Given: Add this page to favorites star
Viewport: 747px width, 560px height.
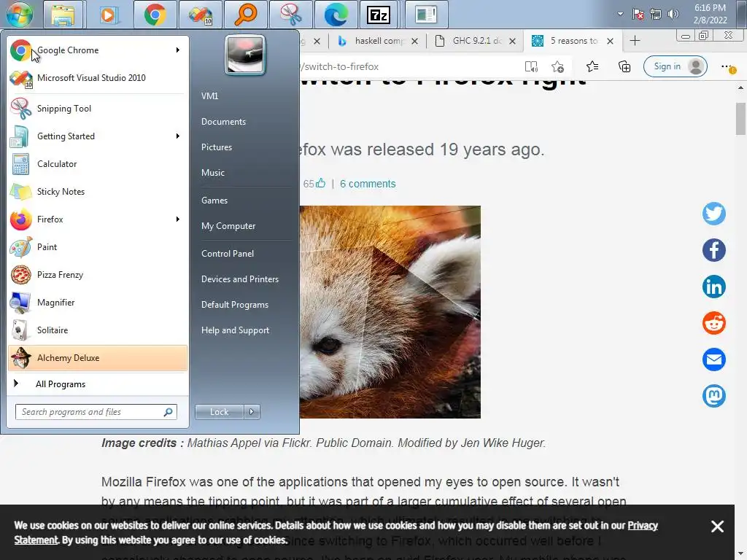Looking at the screenshot, I should [557, 66].
